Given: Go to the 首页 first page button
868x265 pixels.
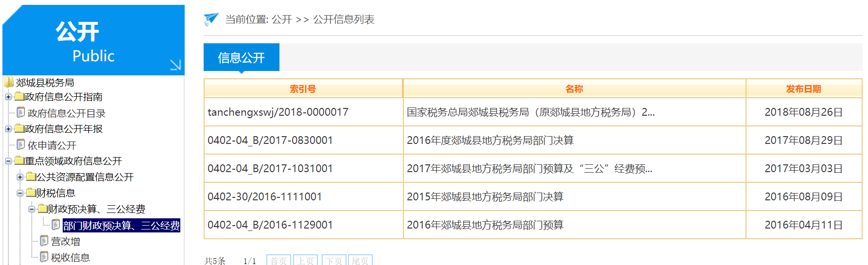Looking at the screenshot, I should coord(278,261).
